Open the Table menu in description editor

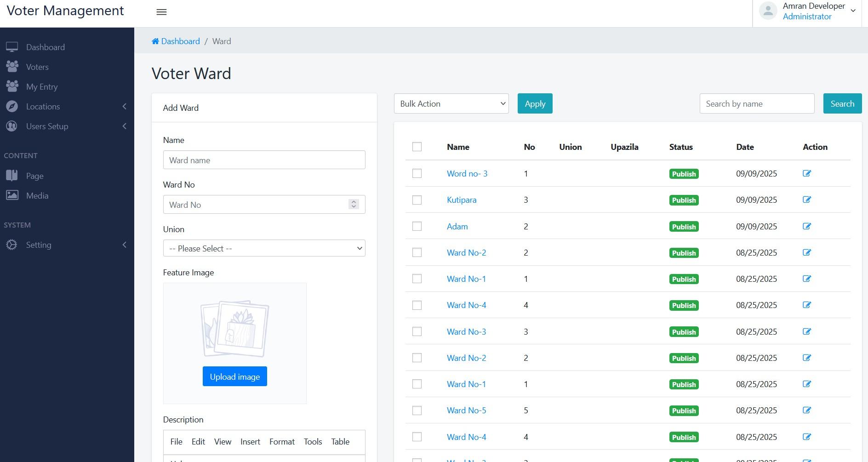[x=340, y=441]
